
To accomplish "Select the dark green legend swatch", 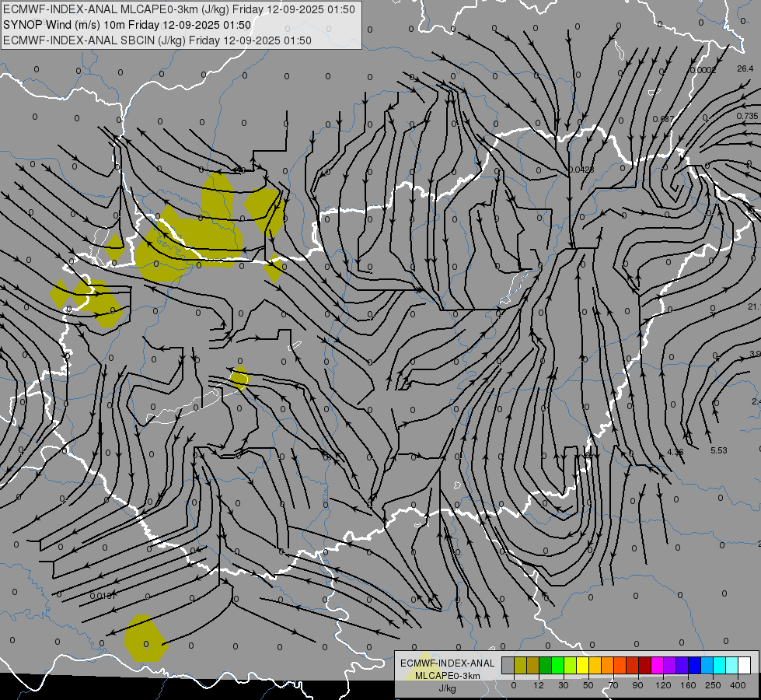I will tap(546, 665).
